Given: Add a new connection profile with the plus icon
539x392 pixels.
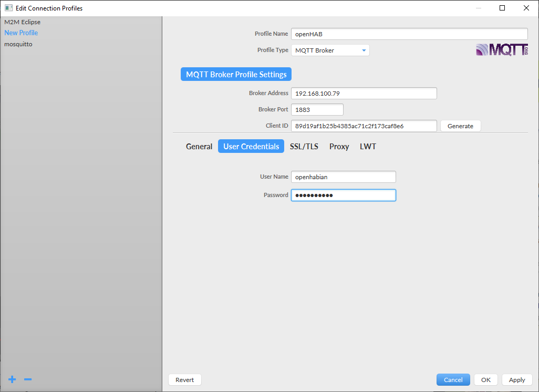Looking at the screenshot, I should point(12,379).
